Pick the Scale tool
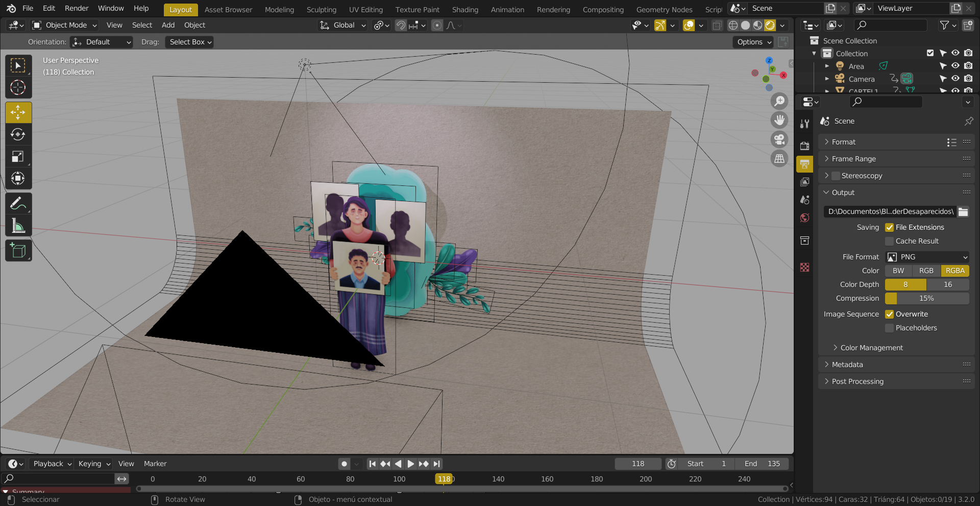Viewport: 980px width, 506px height. (18, 156)
